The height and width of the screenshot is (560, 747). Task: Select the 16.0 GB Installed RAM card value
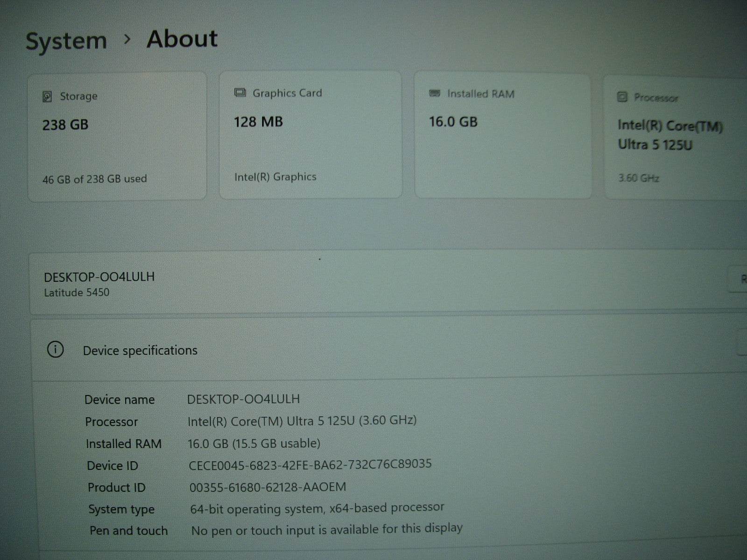pyautogui.click(x=453, y=122)
